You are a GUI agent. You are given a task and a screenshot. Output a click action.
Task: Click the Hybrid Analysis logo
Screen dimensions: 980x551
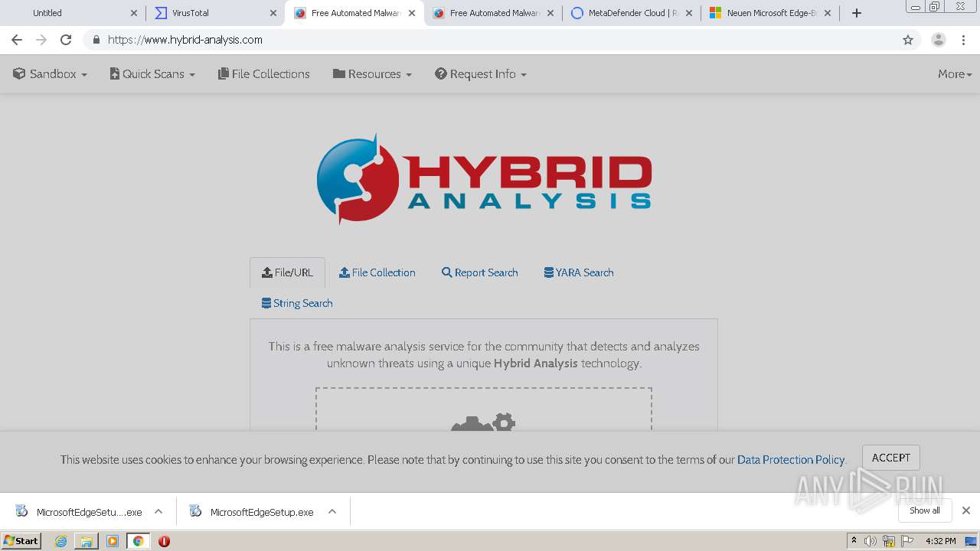click(x=484, y=179)
